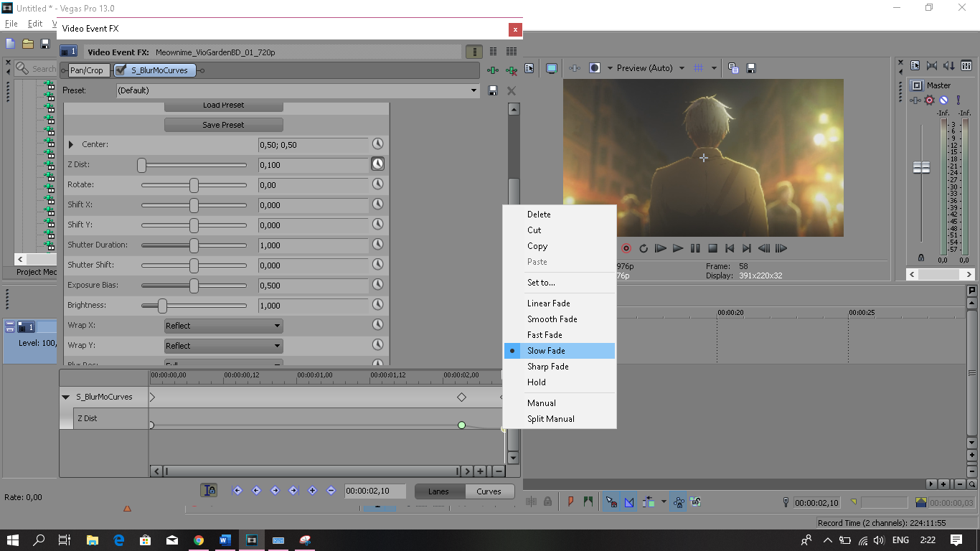Open the Preset dropdown
The width and height of the screenshot is (980, 551).
473,90
